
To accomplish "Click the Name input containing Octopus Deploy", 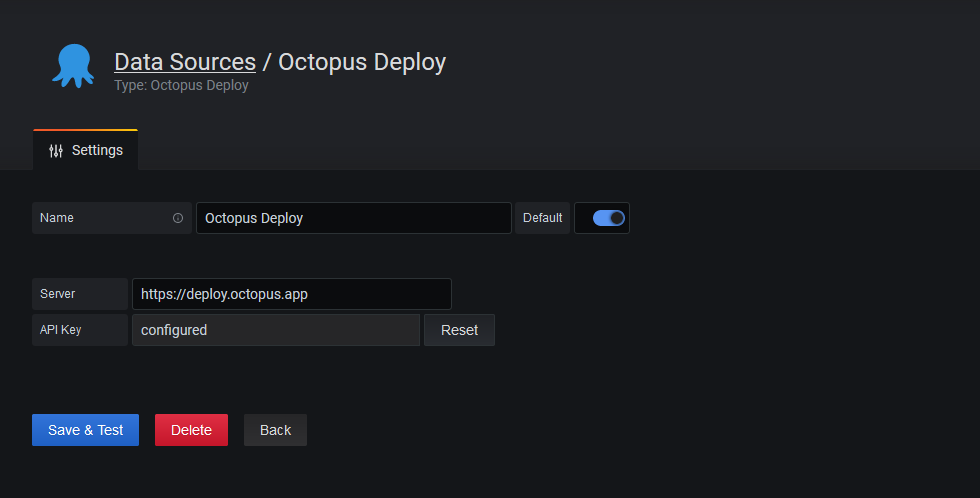I will 353,218.
